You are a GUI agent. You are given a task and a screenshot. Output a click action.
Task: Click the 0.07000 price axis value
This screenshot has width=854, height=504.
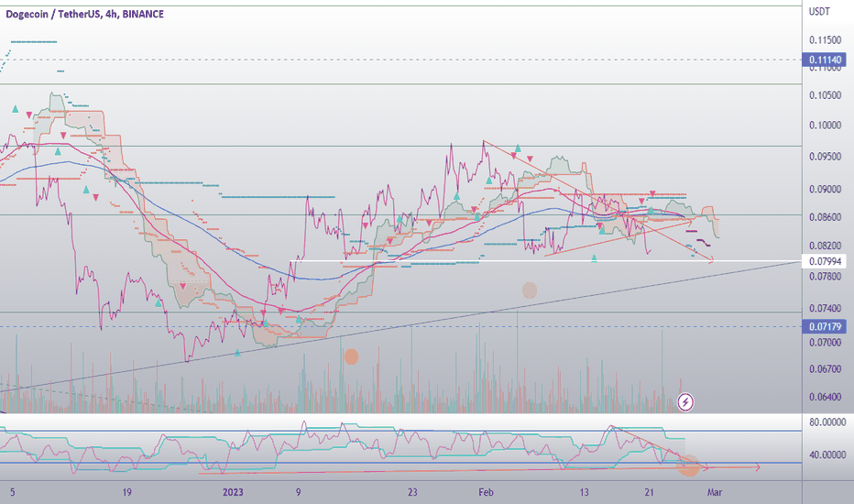(x=825, y=343)
